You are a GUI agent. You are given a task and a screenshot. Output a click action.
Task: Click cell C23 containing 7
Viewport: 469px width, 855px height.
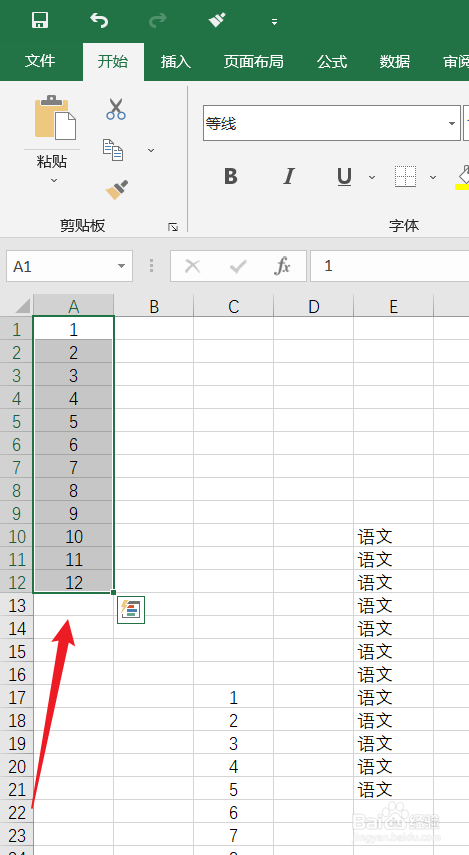[x=233, y=835]
